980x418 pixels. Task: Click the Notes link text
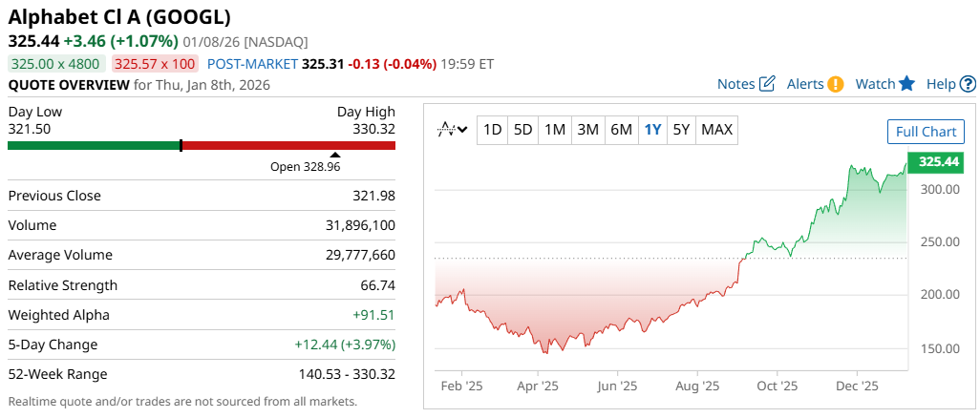(735, 84)
